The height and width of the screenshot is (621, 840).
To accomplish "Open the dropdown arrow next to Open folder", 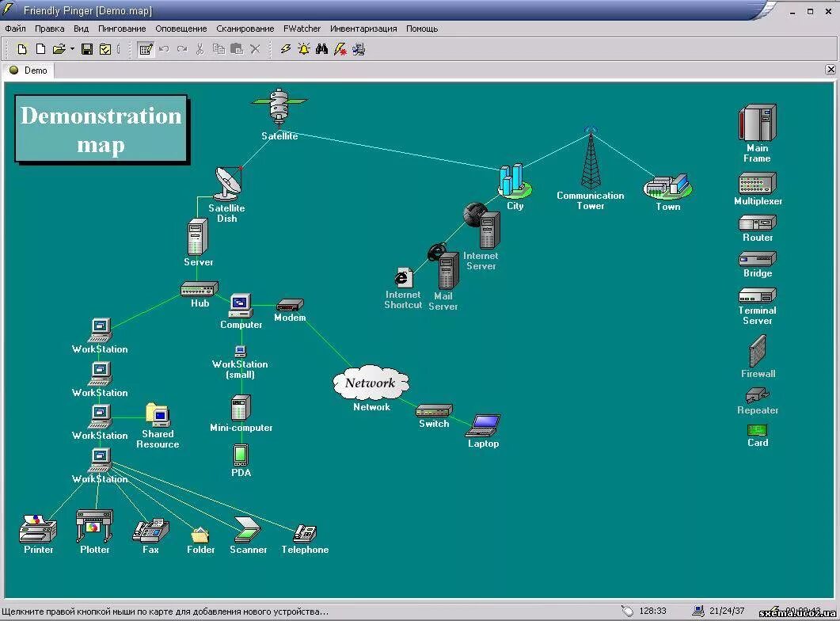I will [x=72, y=49].
